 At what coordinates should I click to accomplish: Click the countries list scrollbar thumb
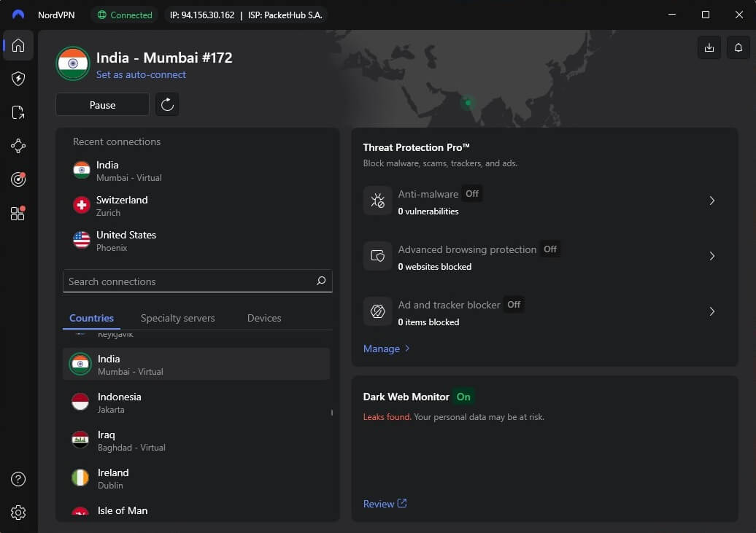(x=332, y=413)
